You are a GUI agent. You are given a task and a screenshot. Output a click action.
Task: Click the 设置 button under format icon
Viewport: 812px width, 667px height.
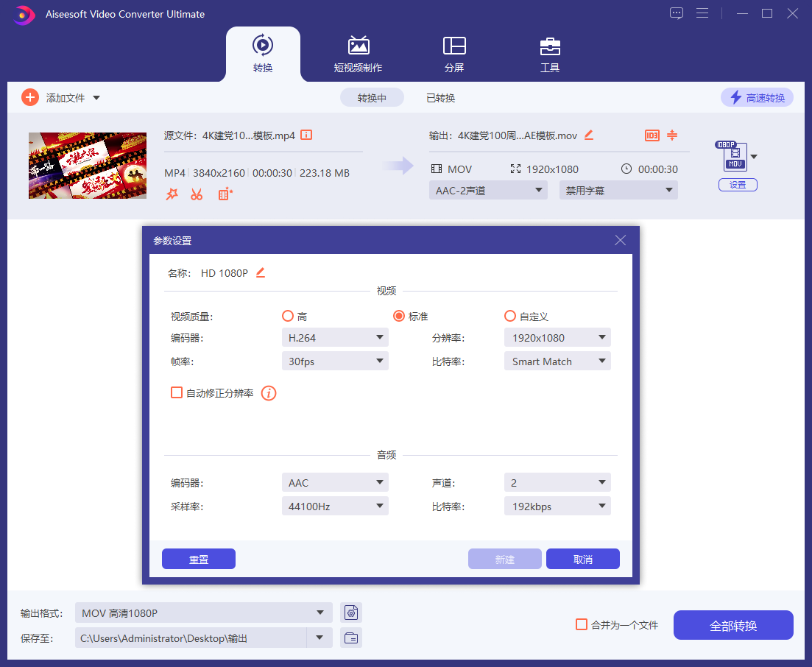pyautogui.click(x=738, y=185)
